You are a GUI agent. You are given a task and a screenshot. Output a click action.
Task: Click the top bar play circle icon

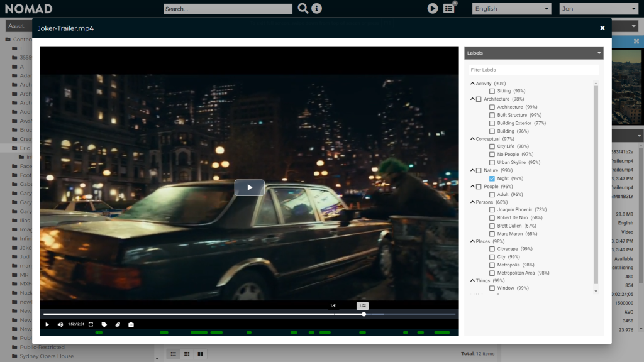coord(433,8)
